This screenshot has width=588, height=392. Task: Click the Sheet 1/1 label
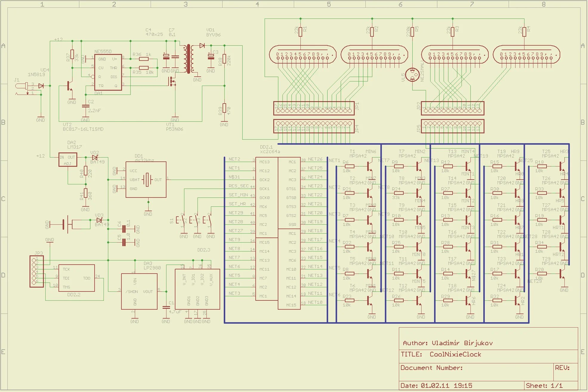pos(544,385)
